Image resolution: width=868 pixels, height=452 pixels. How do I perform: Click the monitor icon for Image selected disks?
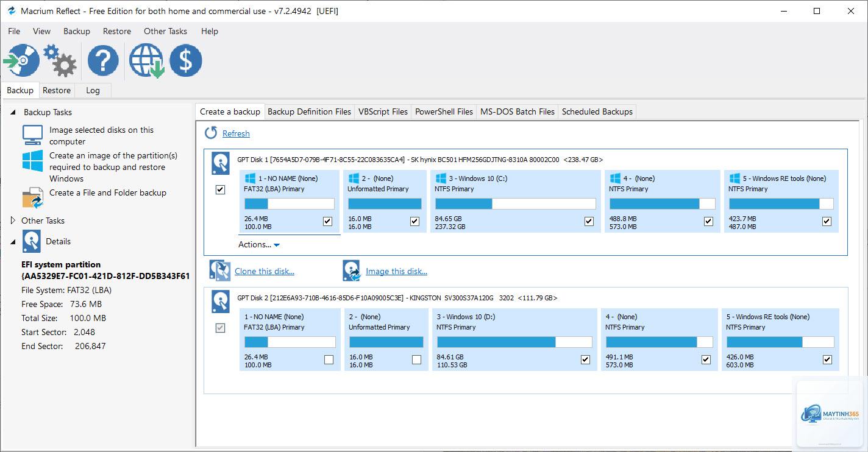point(33,135)
